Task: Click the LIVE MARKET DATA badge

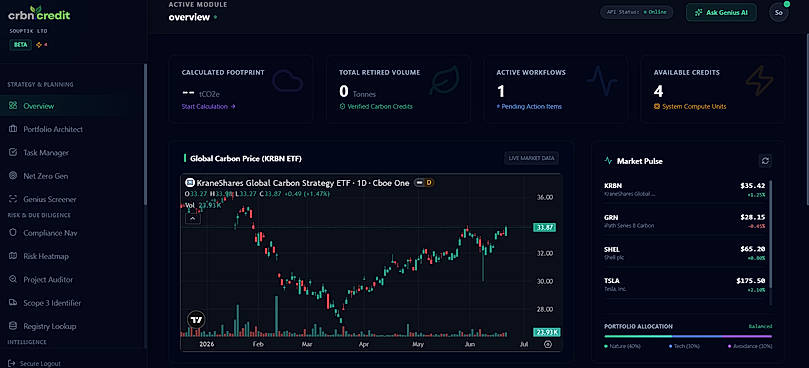Action: [531, 158]
